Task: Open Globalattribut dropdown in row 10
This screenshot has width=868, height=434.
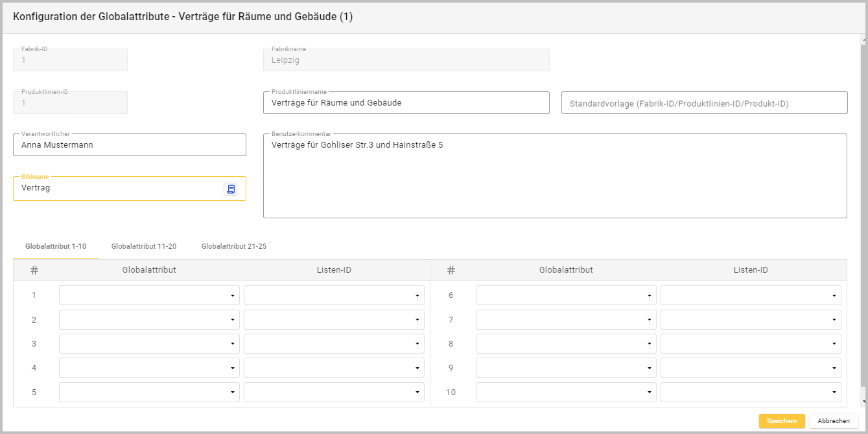Action: [566, 393]
